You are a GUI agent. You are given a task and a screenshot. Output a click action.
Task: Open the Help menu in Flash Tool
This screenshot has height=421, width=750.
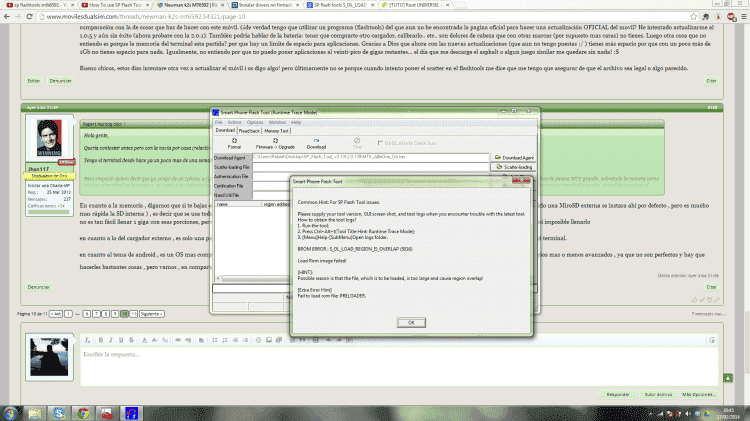pos(296,122)
